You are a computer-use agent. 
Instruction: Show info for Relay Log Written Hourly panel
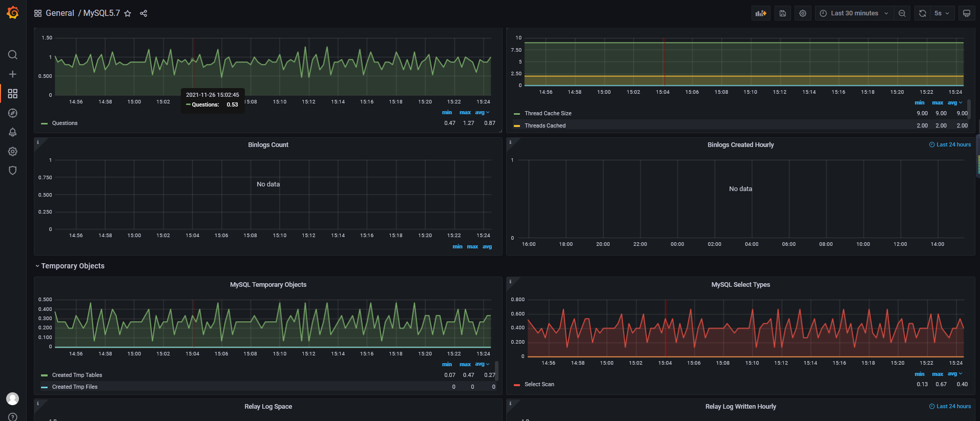coord(510,404)
